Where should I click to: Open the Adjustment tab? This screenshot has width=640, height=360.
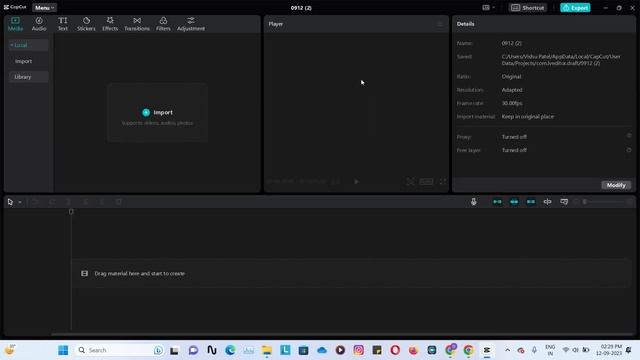[x=191, y=24]
